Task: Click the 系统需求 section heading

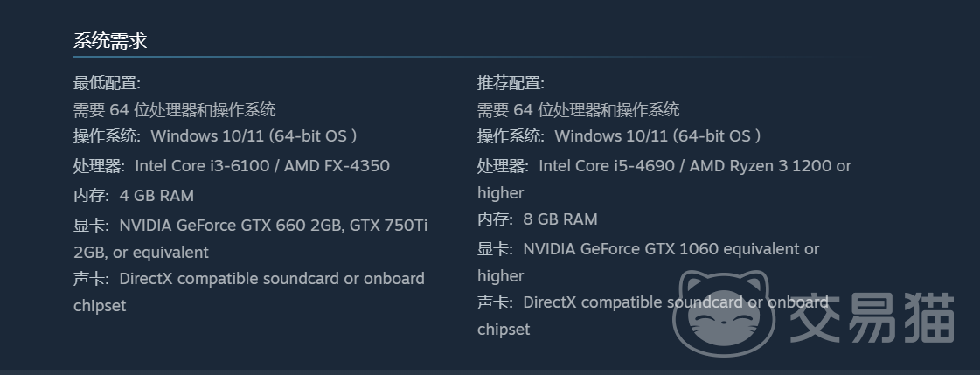Action: [110, 40]
